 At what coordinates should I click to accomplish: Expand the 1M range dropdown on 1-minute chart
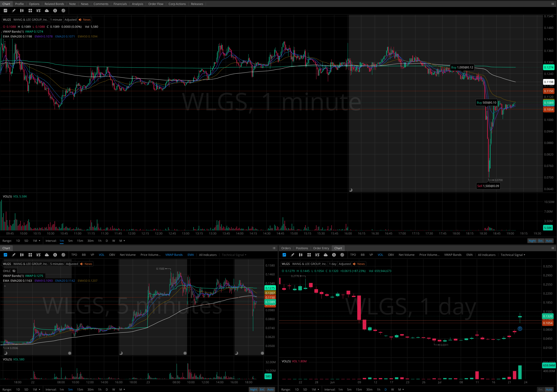coord(36,241)
